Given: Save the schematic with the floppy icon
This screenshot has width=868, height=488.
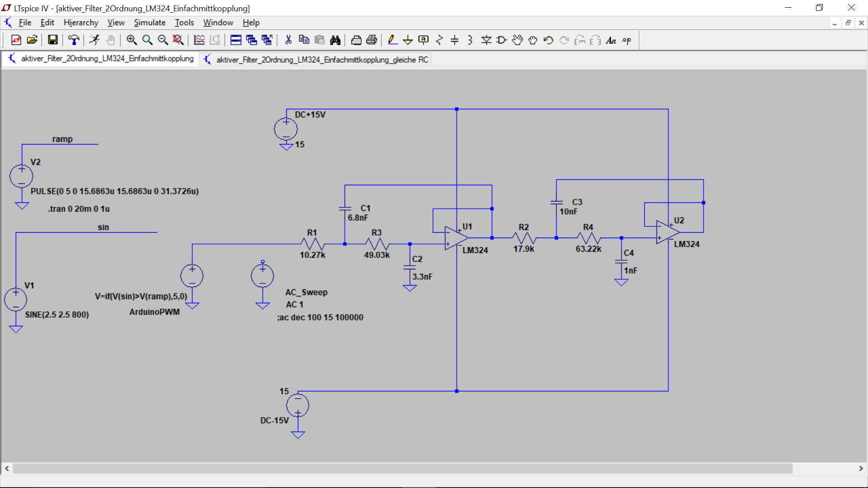Looking at the screenshot, I should (x=53, y=40).
